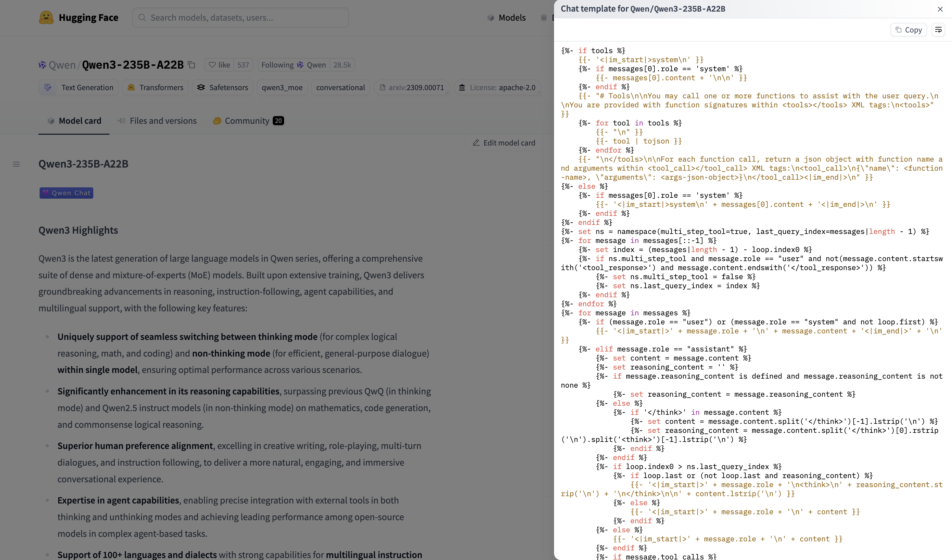Switch to the Community tab
This screenshot has height=560, width=952.
[248, 121]
